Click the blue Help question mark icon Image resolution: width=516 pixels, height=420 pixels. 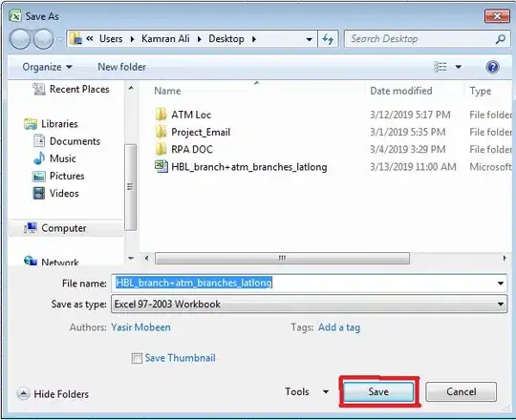point(493,67)
